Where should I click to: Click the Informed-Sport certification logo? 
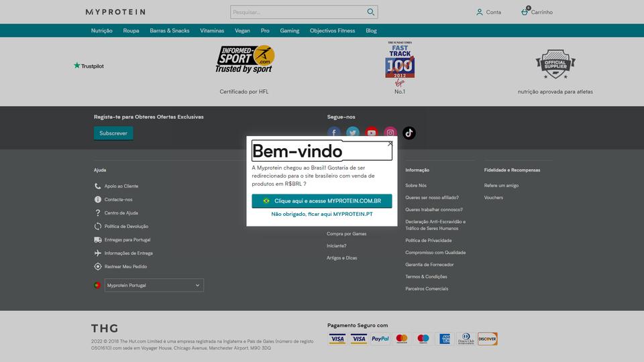point(245,59)
